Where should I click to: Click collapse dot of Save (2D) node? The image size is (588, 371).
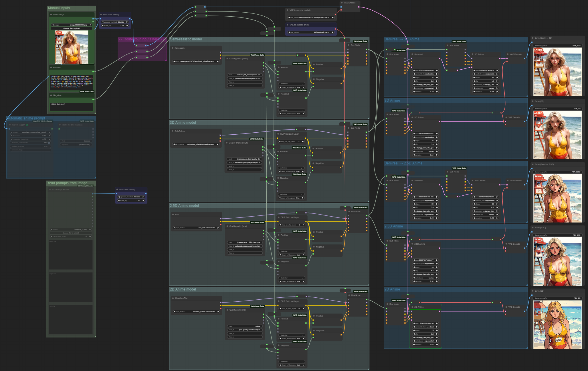click(533, 291)
